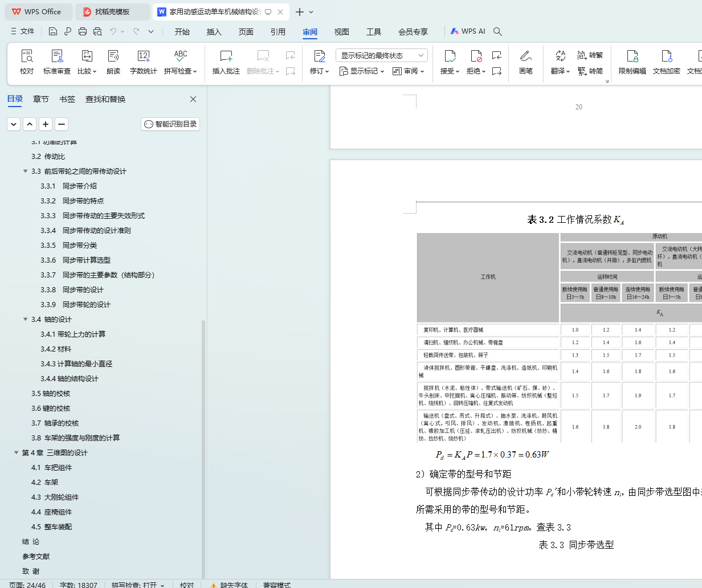
Task: Expand all outline levels chevron-down button
Action: pyautogui.click(x=14, y=124)
